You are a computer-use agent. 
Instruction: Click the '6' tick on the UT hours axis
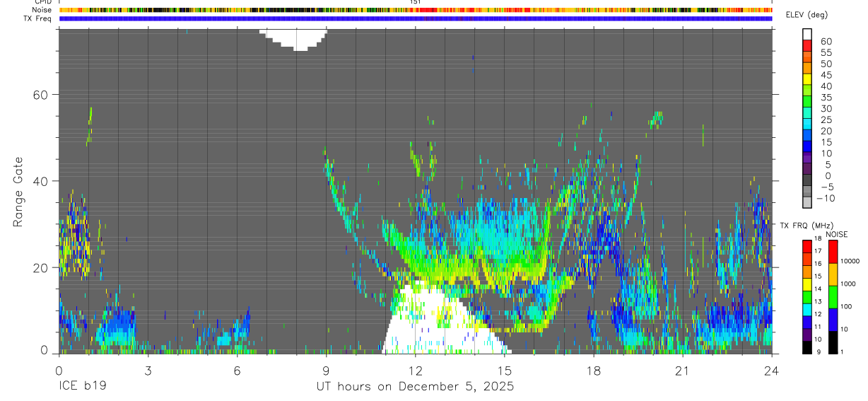(x=237, y=370)
